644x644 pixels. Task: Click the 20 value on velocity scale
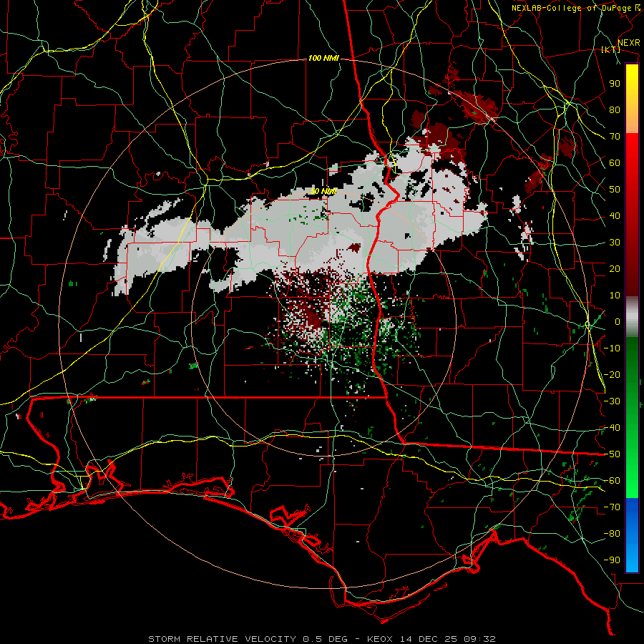click(615, 268)
